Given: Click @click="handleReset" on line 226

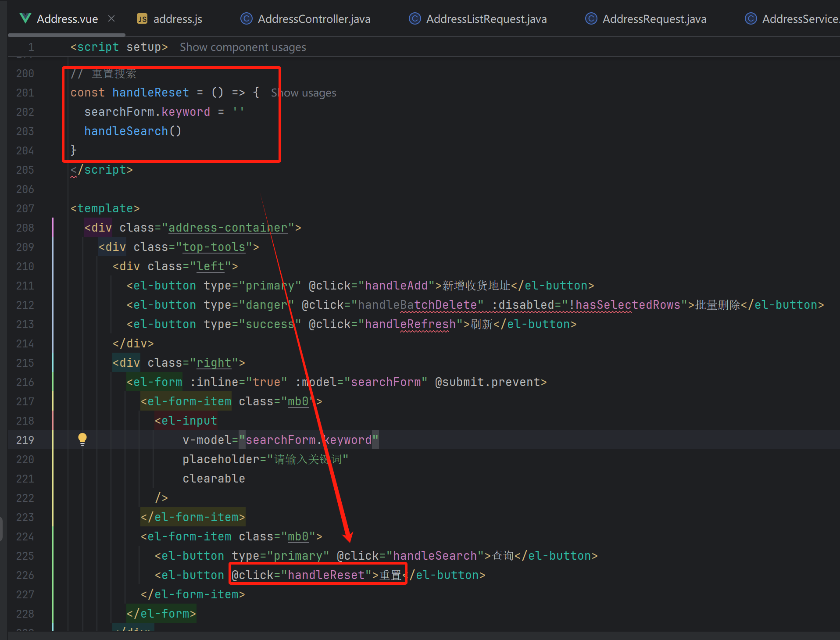Looking at the screenshot, I should click(301, 575).
